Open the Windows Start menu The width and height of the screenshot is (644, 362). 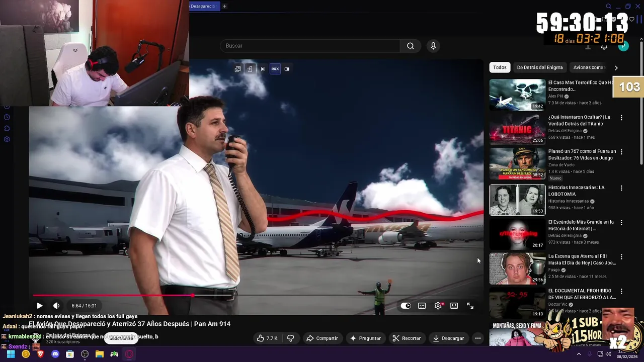pyautogui.click(x=11, y=354)
